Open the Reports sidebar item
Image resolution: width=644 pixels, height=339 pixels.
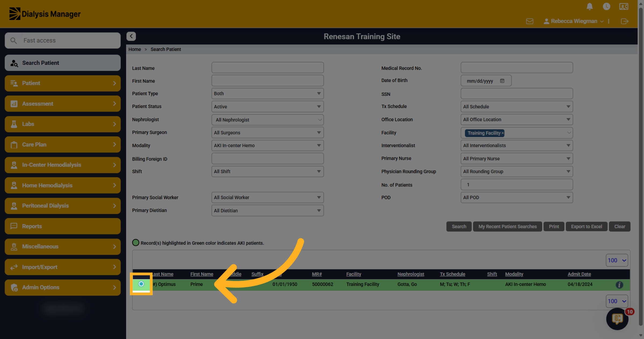[x=63, y=226]
